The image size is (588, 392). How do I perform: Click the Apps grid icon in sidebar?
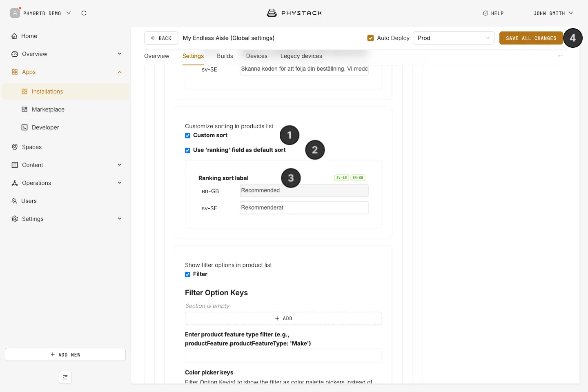click(15, 72)
